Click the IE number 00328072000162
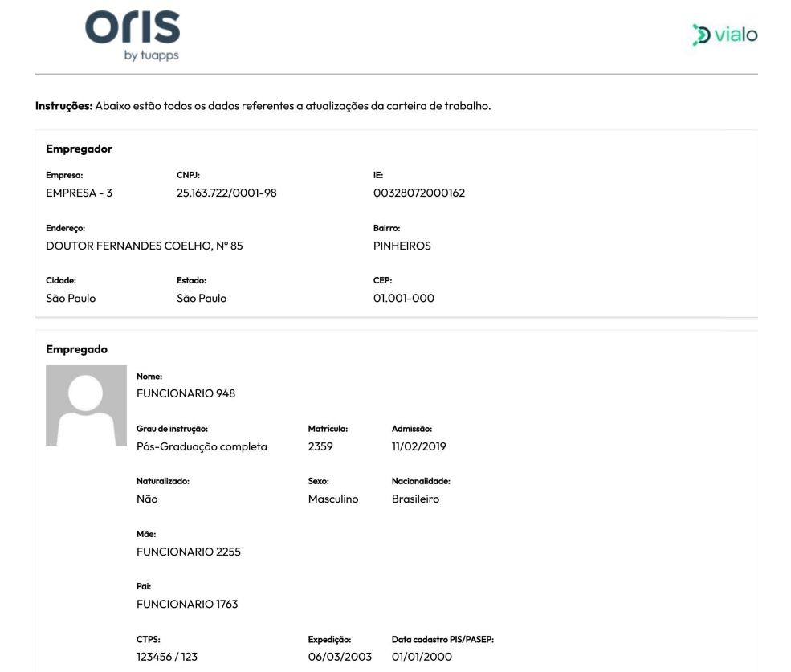 click(x=419, y=193)
